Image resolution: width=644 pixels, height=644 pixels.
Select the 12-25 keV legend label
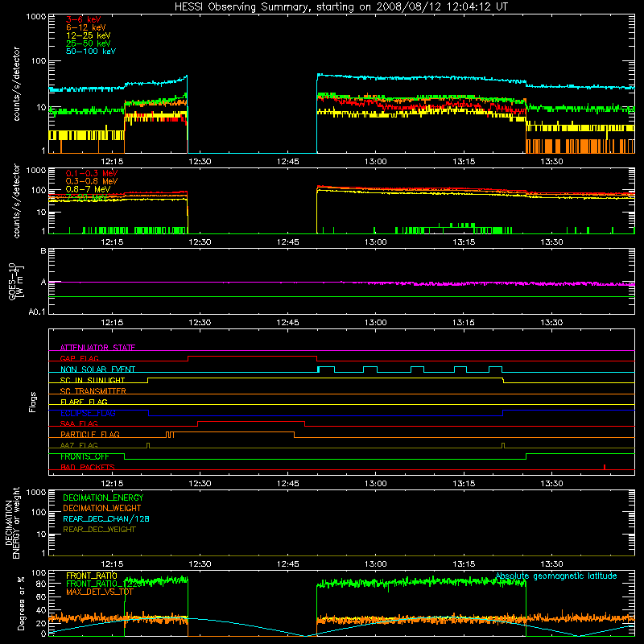[89, 35]
